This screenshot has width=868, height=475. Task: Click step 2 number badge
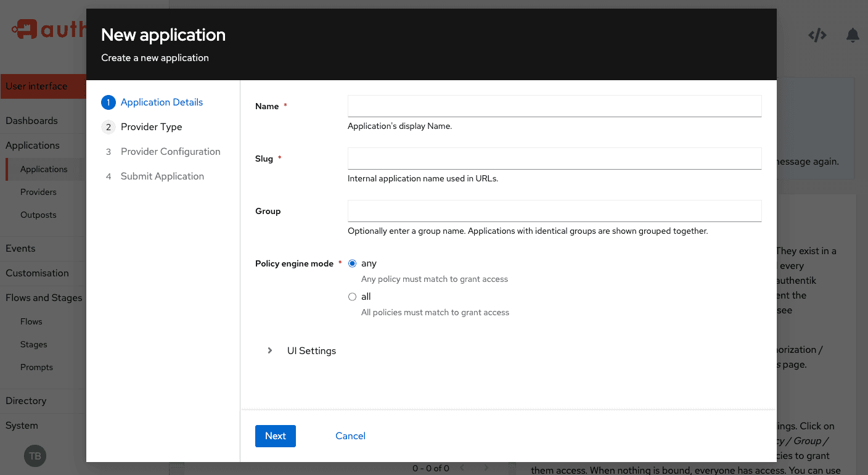pyautogui.click(x=108, y=127)
